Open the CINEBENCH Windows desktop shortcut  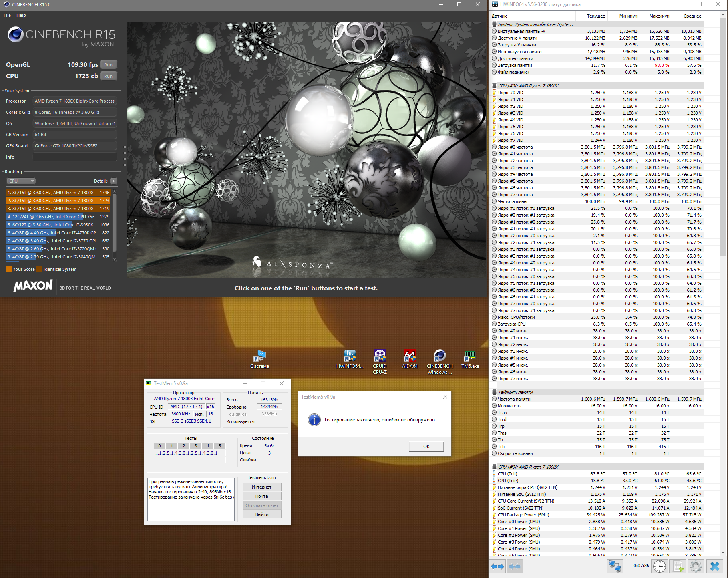[440, 362]
